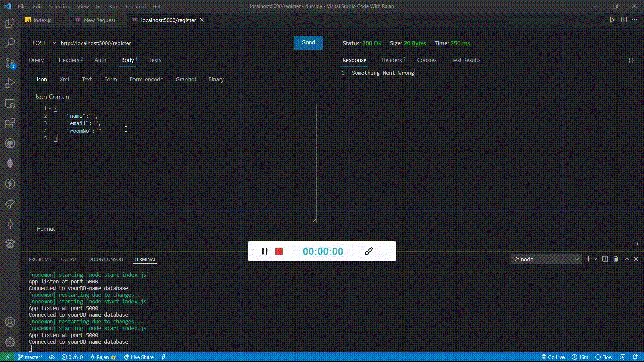Open the Search view in activity bar
The width and height of the screenshot is (644, 362).
pyautogui.click(x=10, y=43)
